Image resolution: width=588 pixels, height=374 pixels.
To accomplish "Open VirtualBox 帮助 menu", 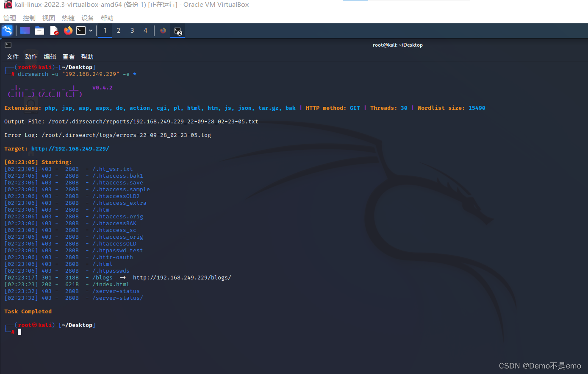I will pos(107,18).
